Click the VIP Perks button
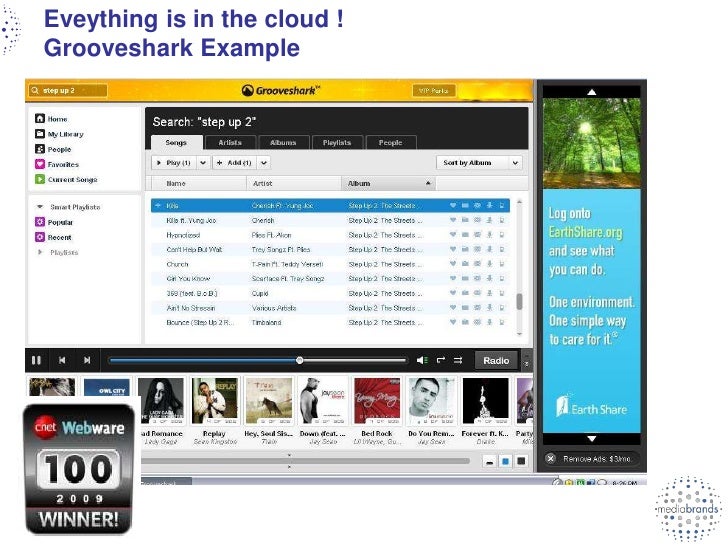The image size is (728, 546). point(434,91)
